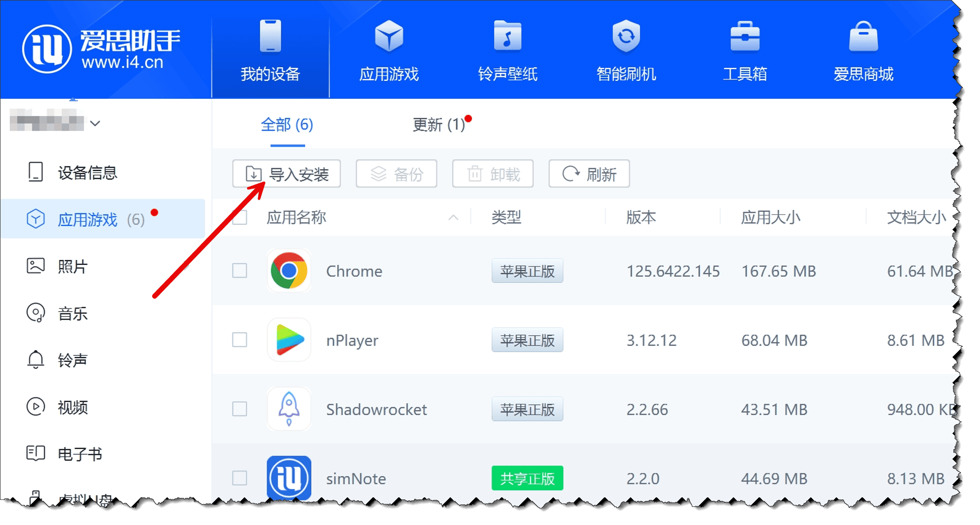Sort by the 应用名称 column arrow
Image resolution: width=980 pixels, height=525 pixels.
453,217
